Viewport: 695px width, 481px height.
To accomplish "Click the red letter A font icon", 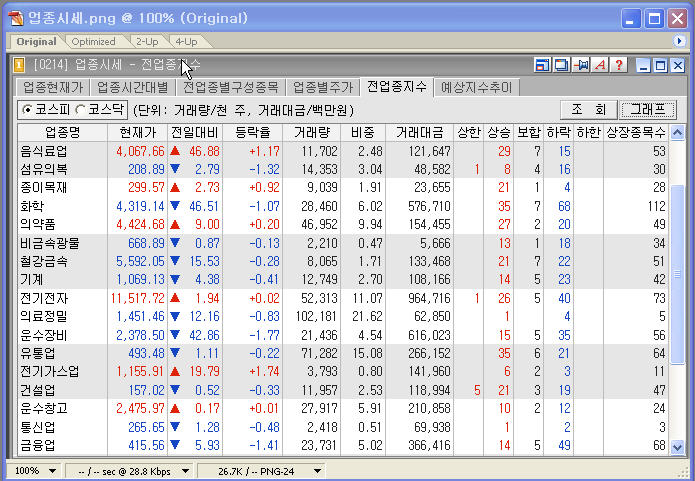I will [x=601, y=65].
